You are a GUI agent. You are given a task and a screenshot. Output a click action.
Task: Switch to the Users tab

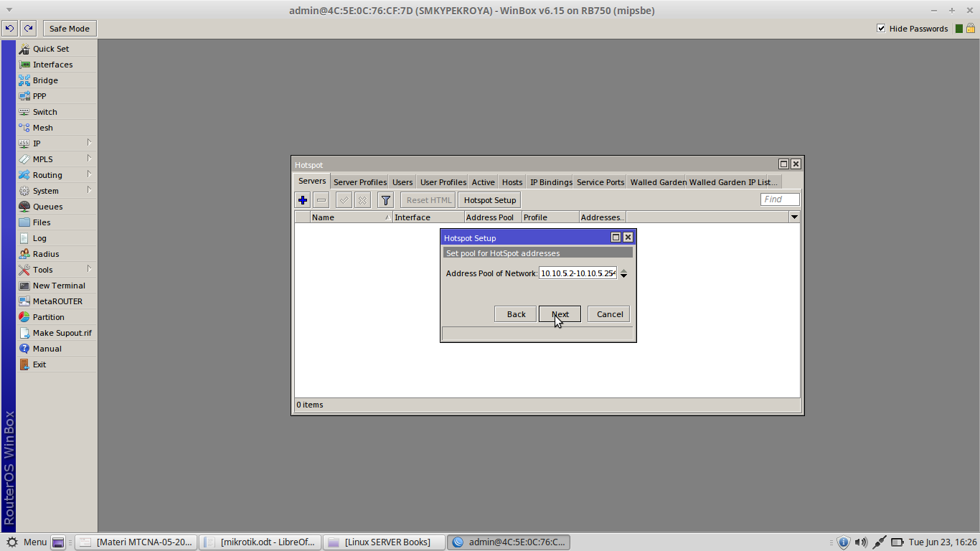point(402,182)
